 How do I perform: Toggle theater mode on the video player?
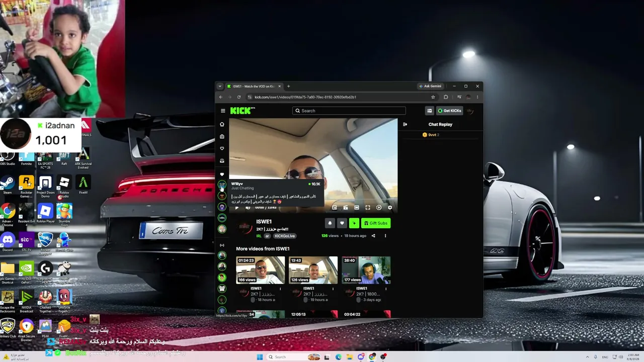tap(357, 208)
